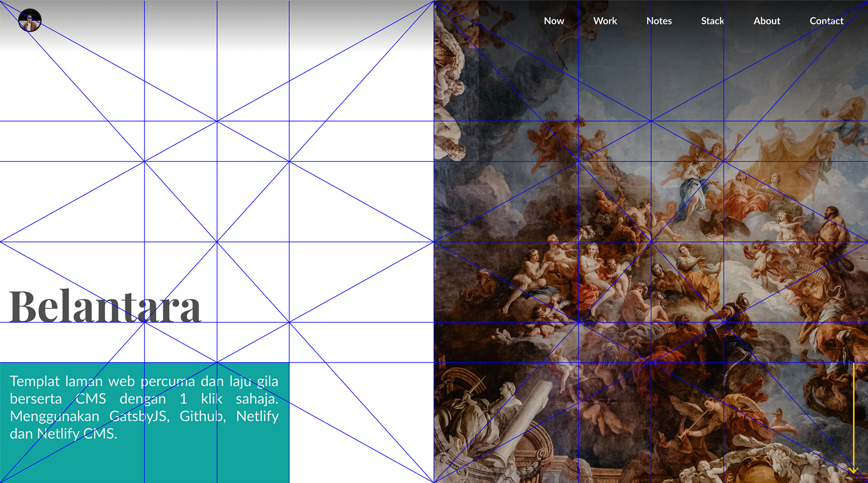Click the yellow scroll-down arrow

pos(854,418)
